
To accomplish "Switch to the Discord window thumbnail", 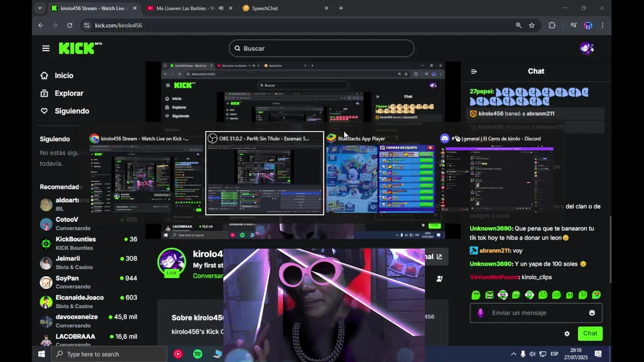I will point(497,173).
